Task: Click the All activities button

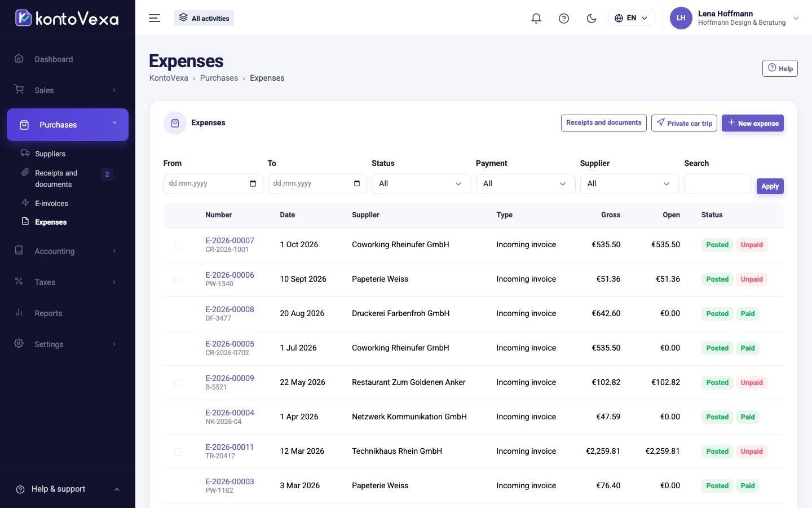Action: pos(204,18)
